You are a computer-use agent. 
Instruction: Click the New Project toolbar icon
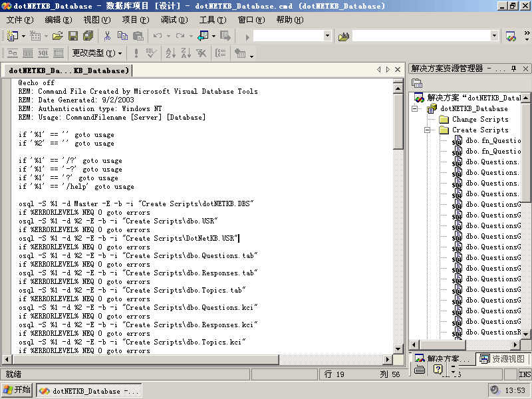13,36
